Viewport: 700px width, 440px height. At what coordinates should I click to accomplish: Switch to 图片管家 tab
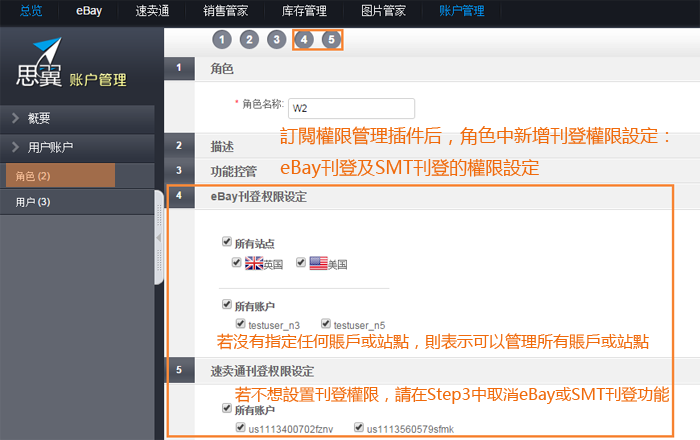pyautogui.click(x=383, y=11)
